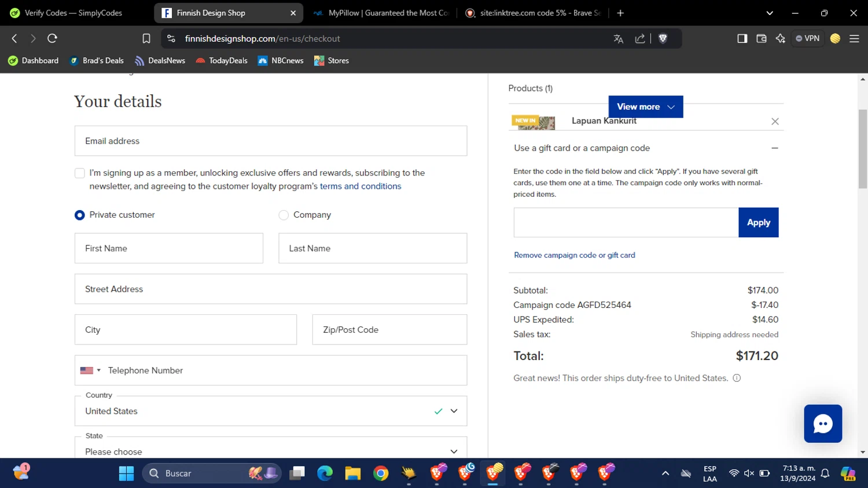Bookmark this page icon
The image size is (868, 488).
click(146, 38)
